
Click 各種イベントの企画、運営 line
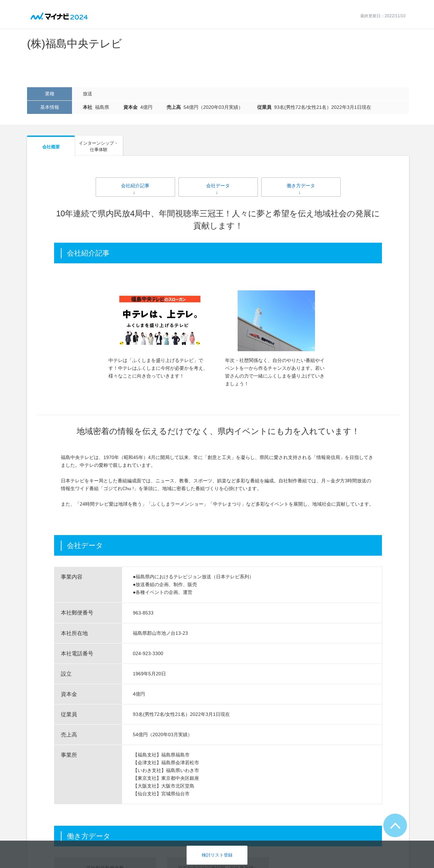click(163, 592)
